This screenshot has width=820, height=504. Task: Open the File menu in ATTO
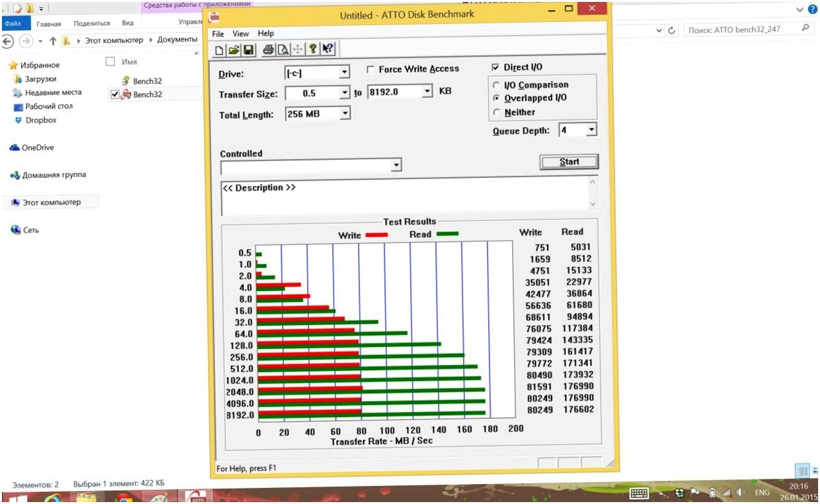tap(218, 33)
